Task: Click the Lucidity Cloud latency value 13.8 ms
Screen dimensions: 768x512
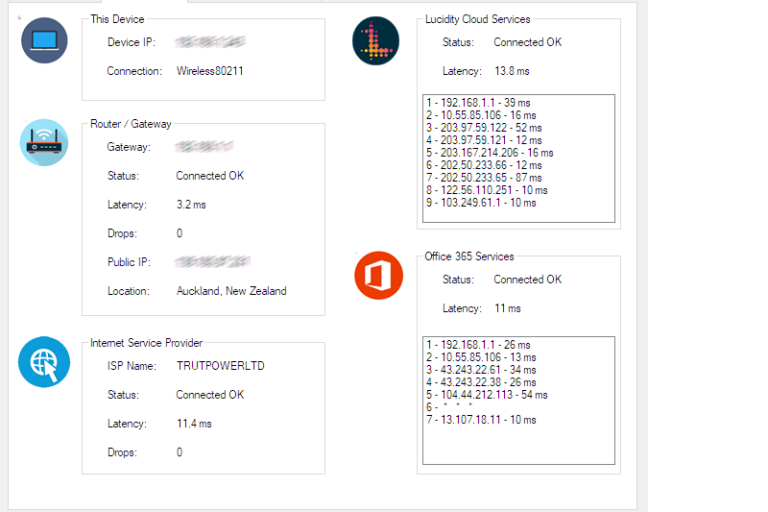Action: (x=512, y=71)
